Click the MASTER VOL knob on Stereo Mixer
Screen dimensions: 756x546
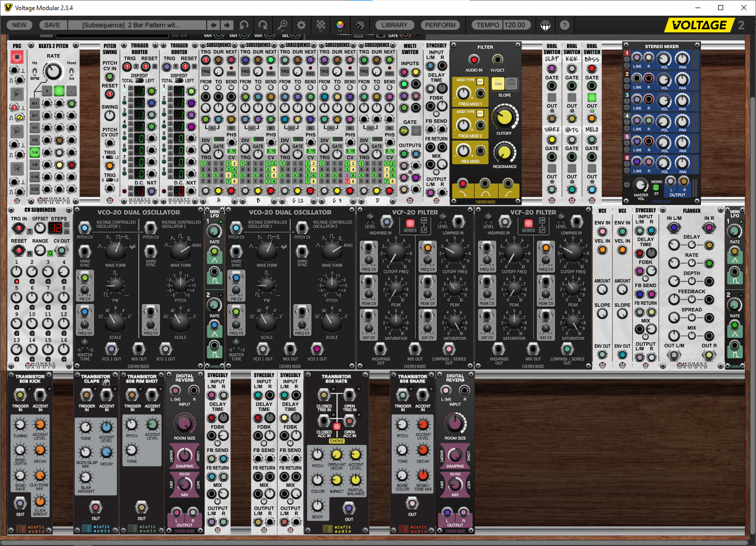click(640, 185)
